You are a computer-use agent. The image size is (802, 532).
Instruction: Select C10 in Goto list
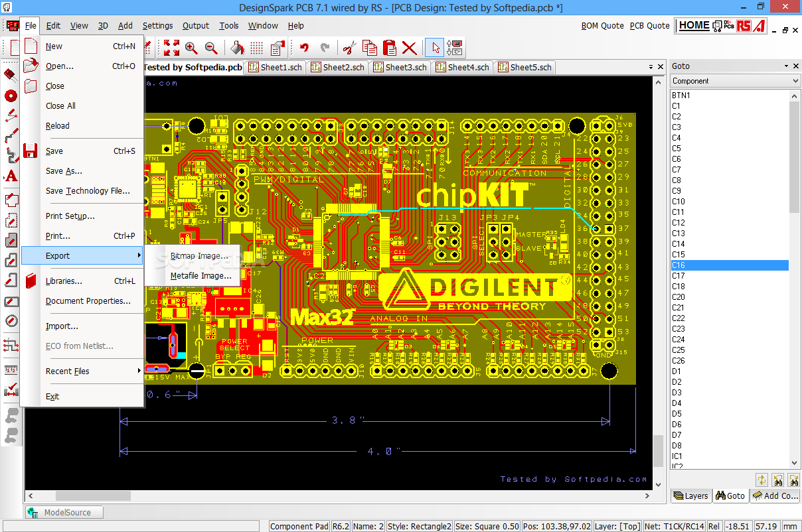(730, 202)
